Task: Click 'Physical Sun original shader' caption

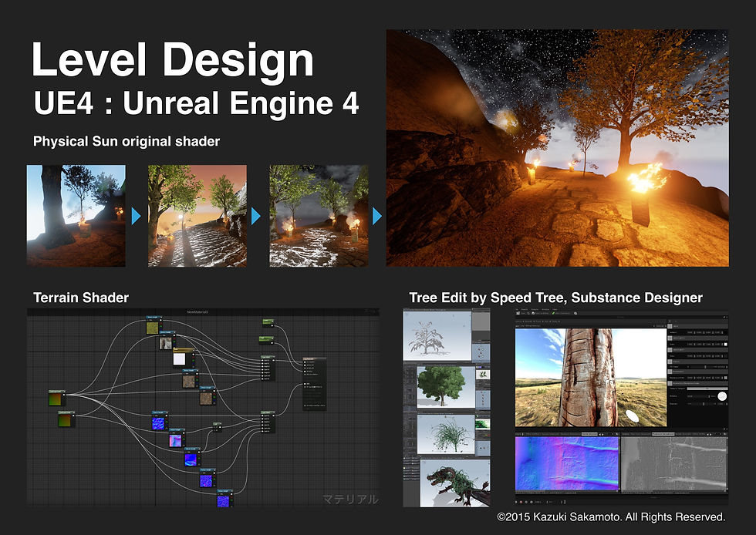Action: (x=127, y=141)
